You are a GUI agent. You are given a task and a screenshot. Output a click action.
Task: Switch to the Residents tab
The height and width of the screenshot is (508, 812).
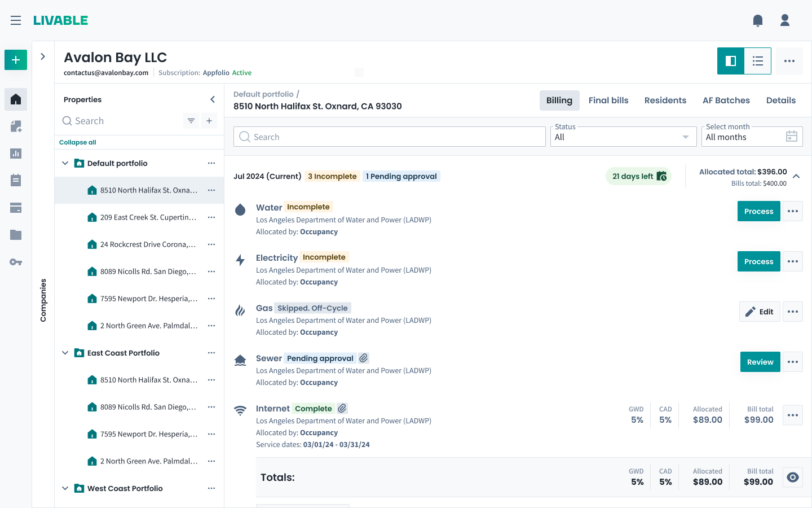click(665, 100)
